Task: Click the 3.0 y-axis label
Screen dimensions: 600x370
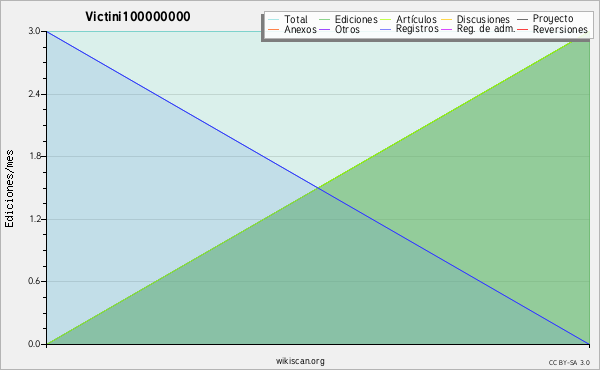Action: (34, 31)
